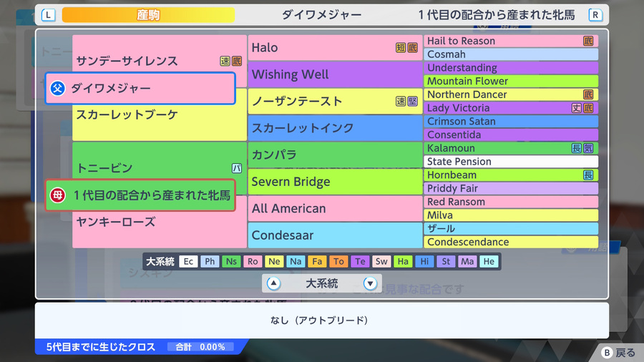
Task: Click the Red Ransom entry
Action: click(x=511, y=202)
